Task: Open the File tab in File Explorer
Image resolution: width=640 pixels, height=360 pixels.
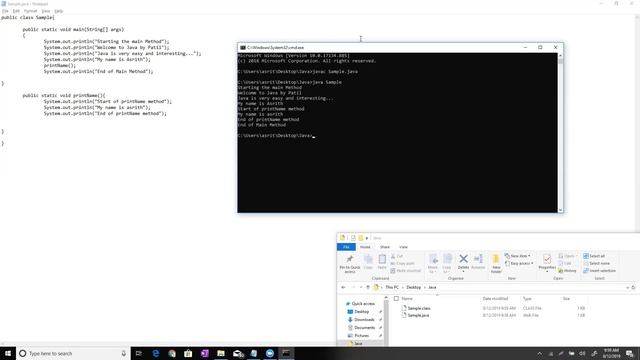Action: pos(346,247)
